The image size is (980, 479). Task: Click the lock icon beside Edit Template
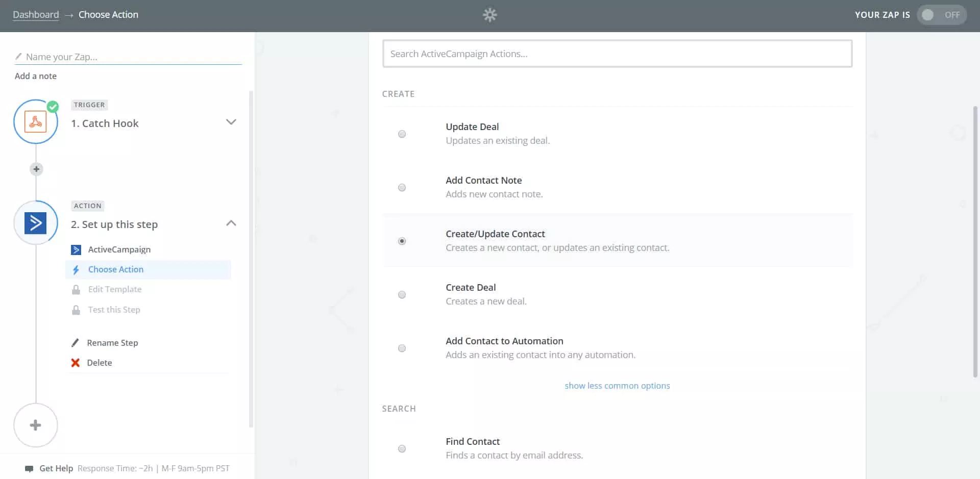(x=76, y=289)
